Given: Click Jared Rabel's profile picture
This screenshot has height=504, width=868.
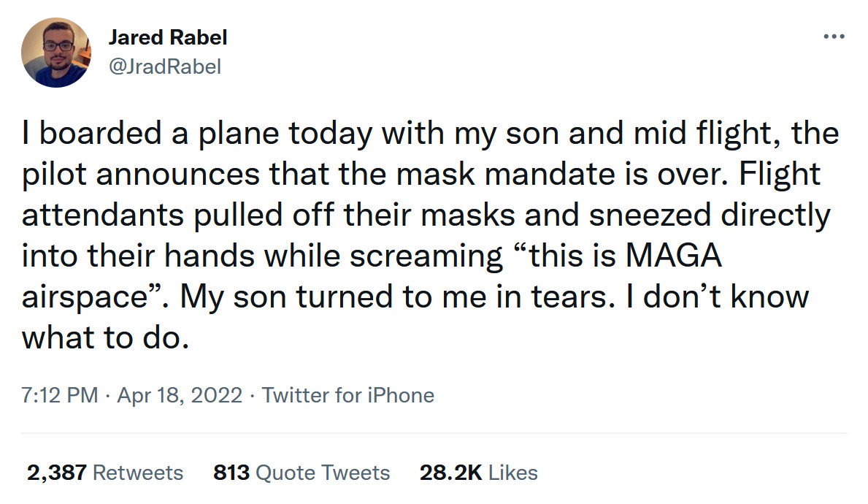Looking at the screenshot, I should 56,53.
